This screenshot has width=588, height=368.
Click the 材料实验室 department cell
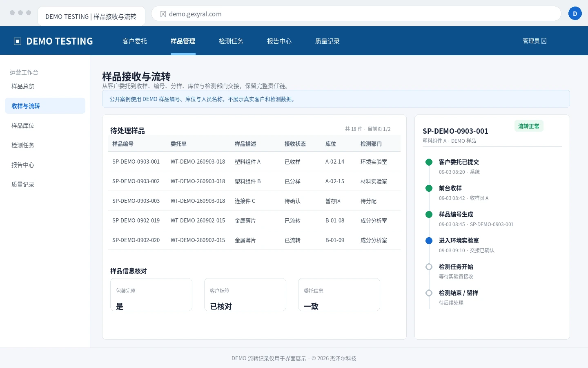[x=374, y=182]
